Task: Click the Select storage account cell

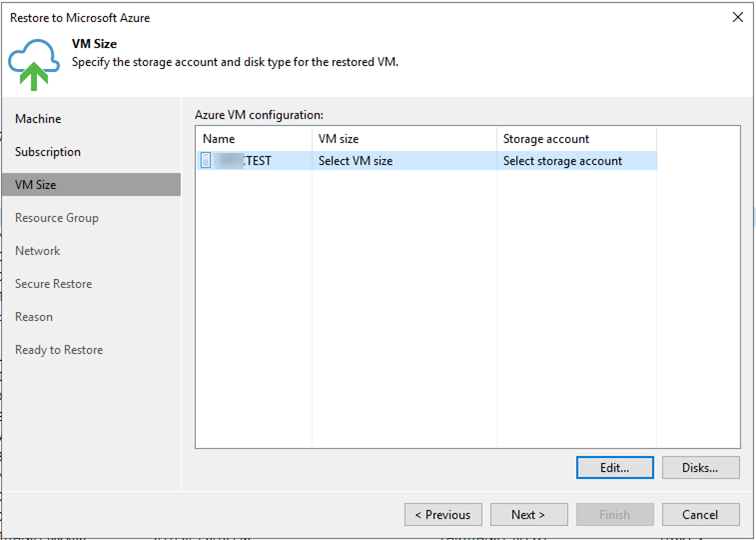Action: pyautogui.click(x=563, y=160)
